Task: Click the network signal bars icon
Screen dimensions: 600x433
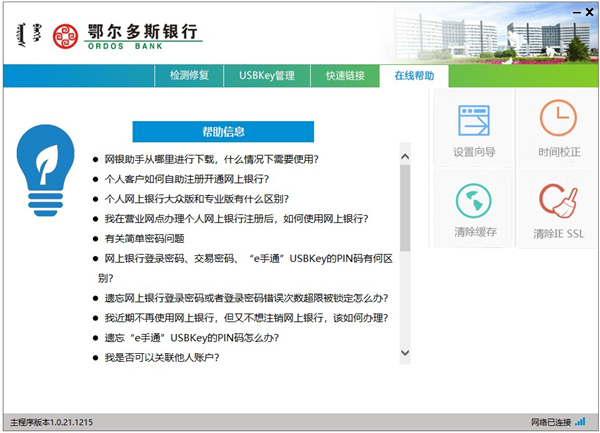Action: click(x=580, y=422)
